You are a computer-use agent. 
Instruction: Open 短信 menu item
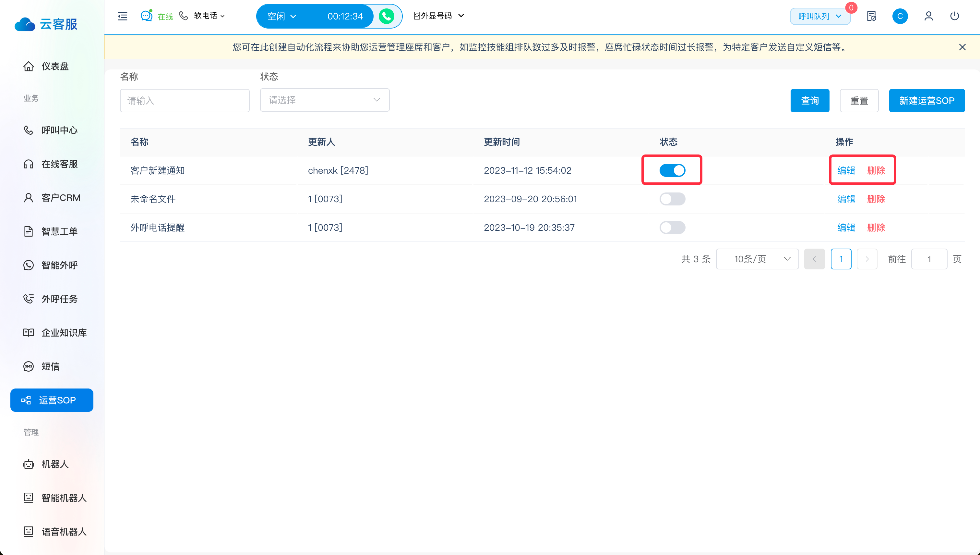click(x=52, y=366)
